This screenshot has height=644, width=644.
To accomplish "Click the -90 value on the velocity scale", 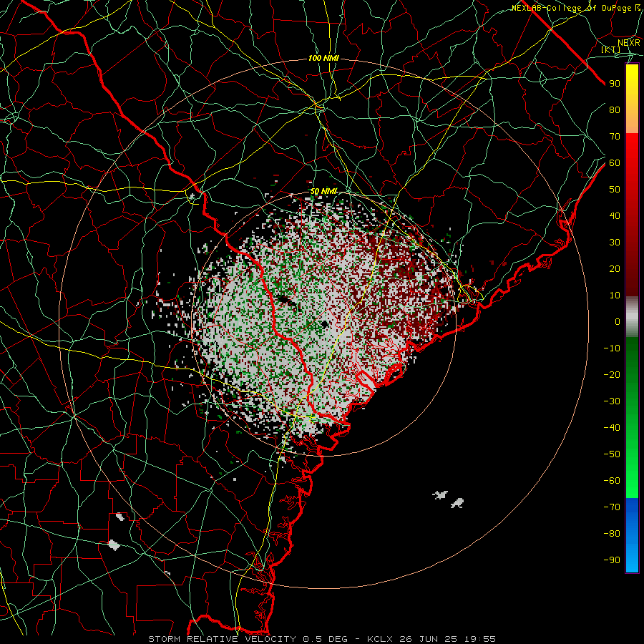I will coord(612,560).
